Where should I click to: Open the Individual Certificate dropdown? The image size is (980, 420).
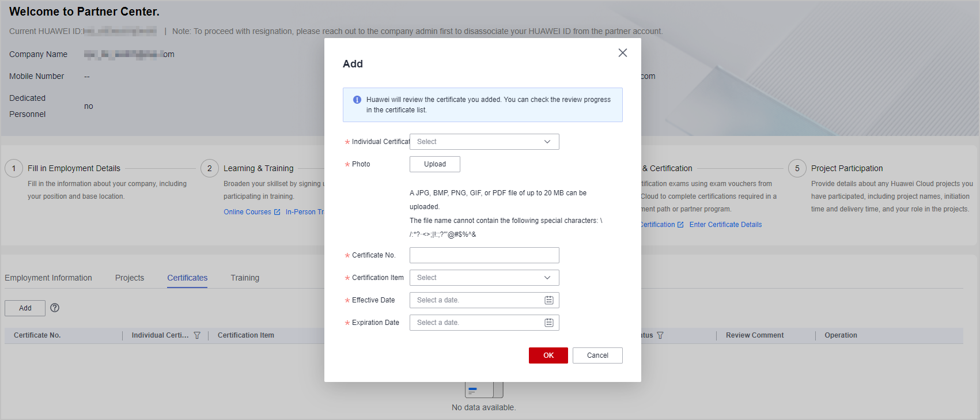(484, 142)
